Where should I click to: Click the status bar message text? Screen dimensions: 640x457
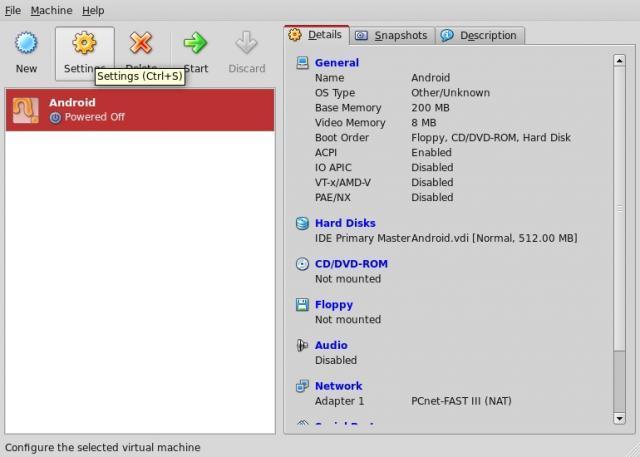tap(102, 448)
